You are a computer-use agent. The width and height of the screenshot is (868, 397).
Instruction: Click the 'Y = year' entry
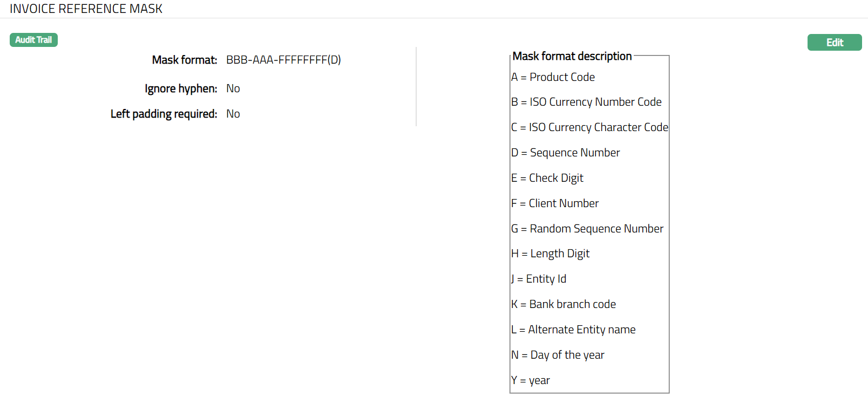pos(530,380)
